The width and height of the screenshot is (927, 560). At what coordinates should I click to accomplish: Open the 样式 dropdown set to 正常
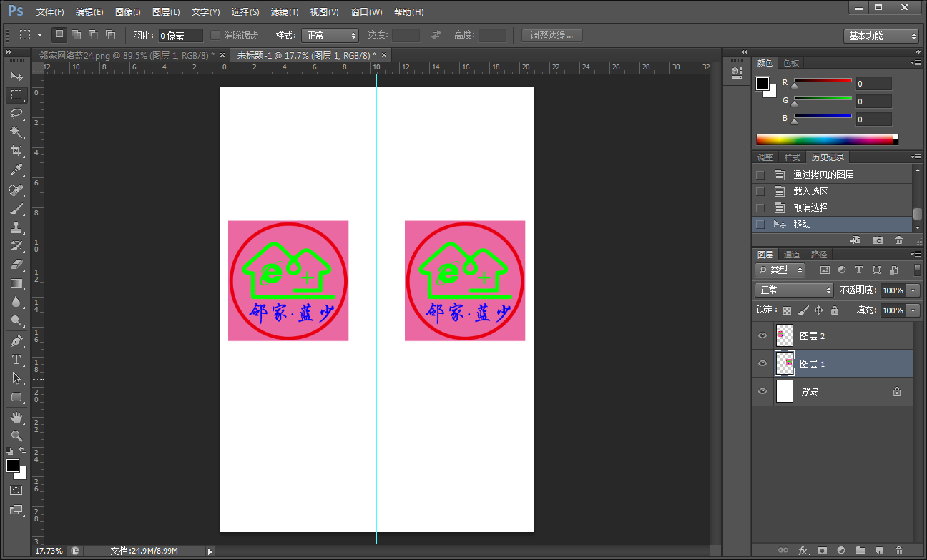[330, 35]
